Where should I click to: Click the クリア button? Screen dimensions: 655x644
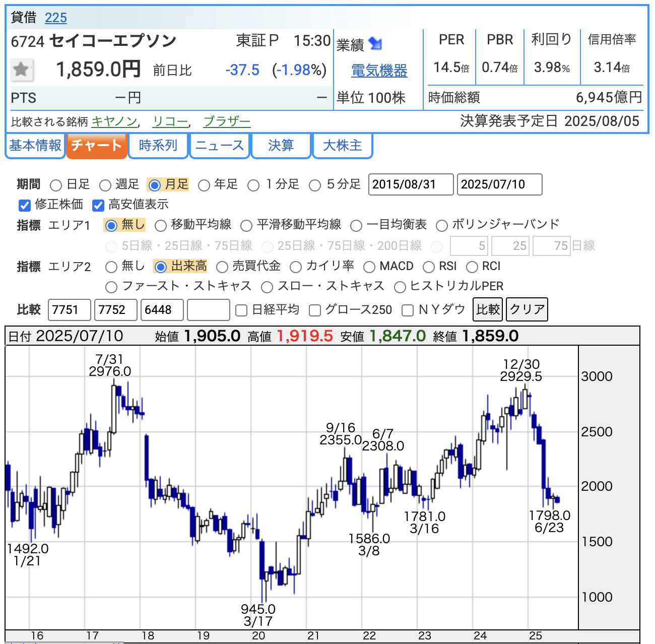pyautogui.click(x=527, y=309)
